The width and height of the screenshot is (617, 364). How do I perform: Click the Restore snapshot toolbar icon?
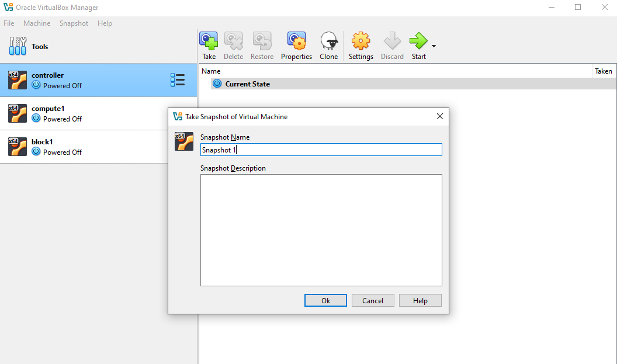(262, 42)
